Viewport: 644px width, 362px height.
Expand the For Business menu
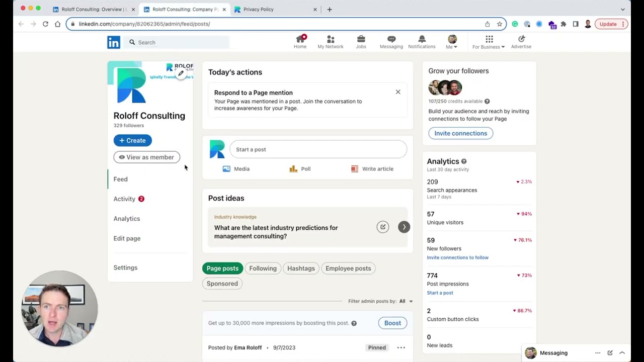click(489, 42)
